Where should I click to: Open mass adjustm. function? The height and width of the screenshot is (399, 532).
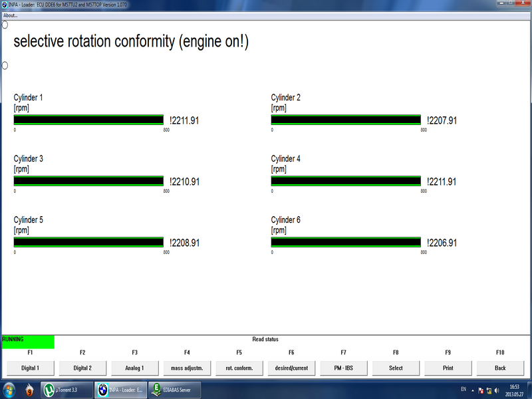coord(187,367)
